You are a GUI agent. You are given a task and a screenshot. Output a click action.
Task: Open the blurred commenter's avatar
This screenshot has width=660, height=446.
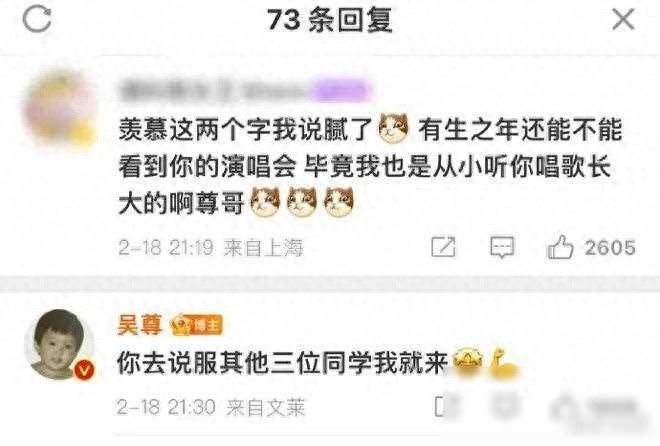(59, 109)
